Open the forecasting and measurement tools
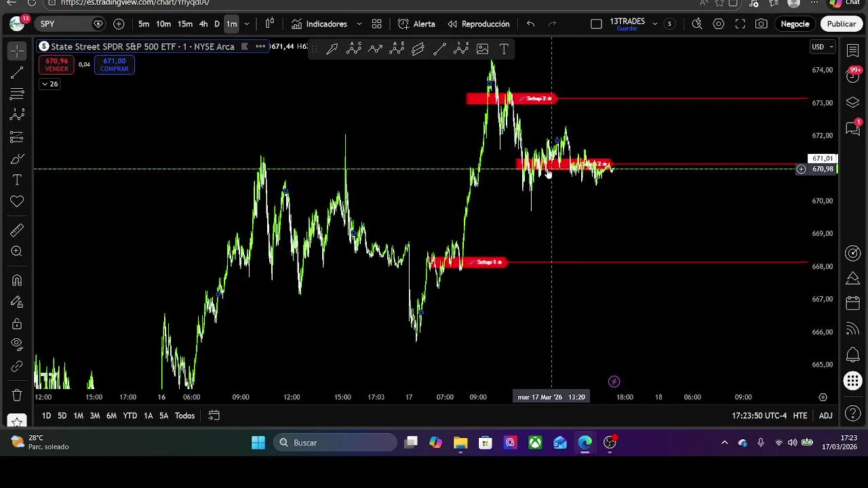This screenshot has width=868, height=488. coord(17,137)
